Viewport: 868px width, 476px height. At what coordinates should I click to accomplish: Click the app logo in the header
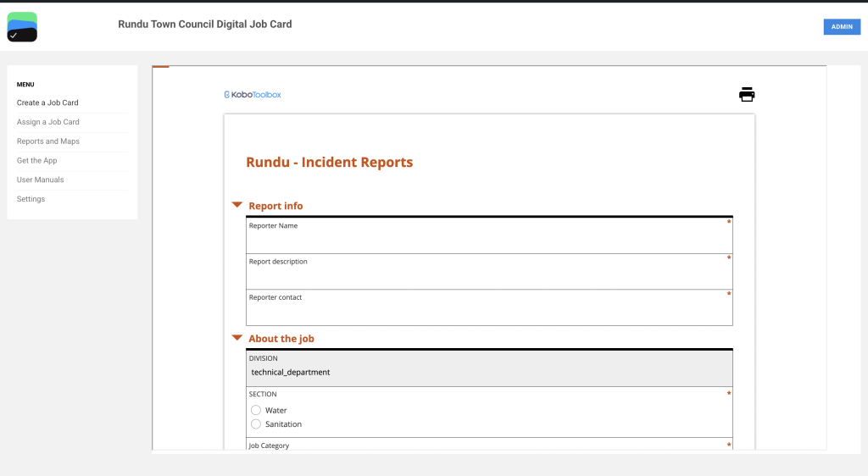[22, 27]
